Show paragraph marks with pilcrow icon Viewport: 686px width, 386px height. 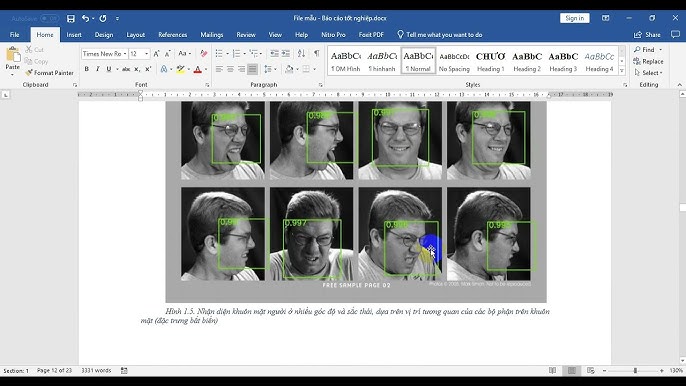click(316, 53)
